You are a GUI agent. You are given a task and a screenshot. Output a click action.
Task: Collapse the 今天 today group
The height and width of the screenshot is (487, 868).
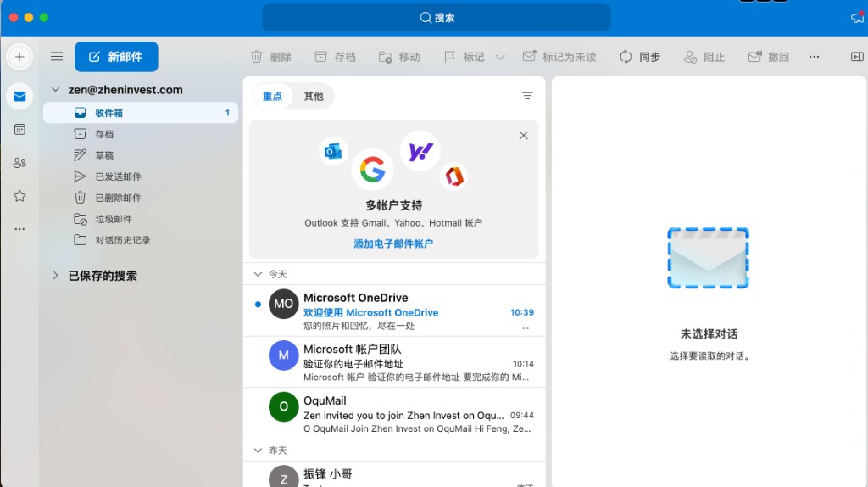pyautogui.click(x=258, y=274)
